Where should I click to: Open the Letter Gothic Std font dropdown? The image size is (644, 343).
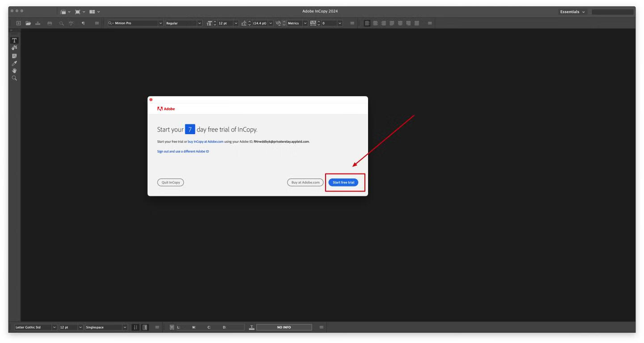[x=55, y=327]
